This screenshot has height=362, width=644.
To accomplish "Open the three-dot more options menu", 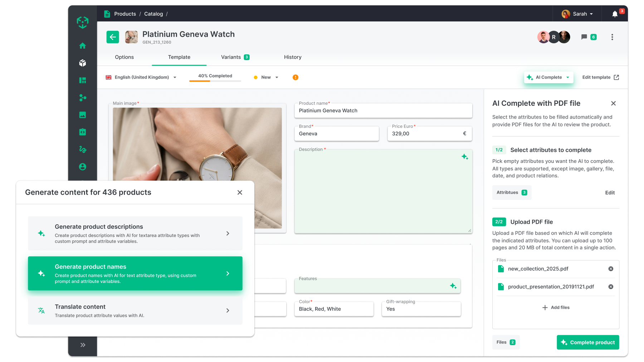I will (612, 37).
